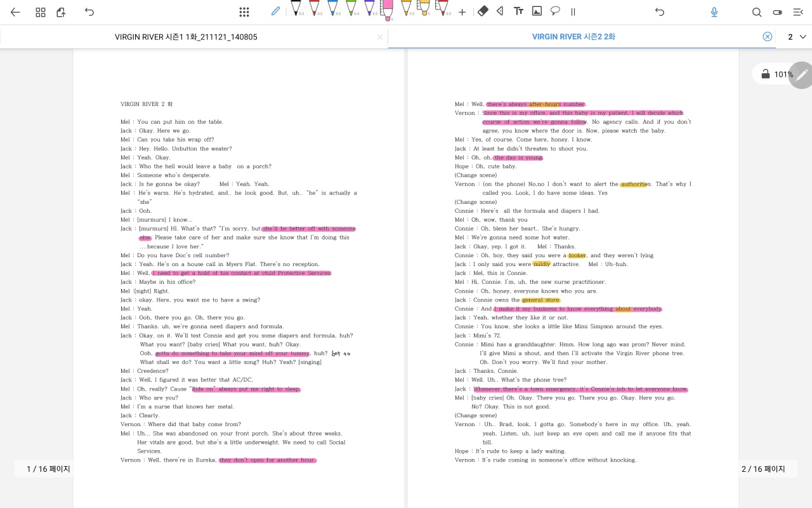Click the line 'Jack : Mimi's 72.'
The height and width of the screenshot is (508, 812).
(x=478, y=335)
